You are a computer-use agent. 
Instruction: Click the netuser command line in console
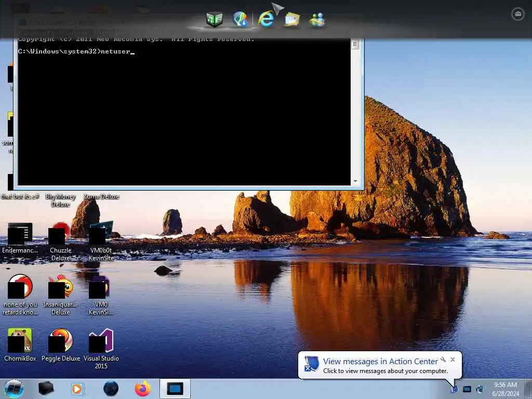click(76, 51)
